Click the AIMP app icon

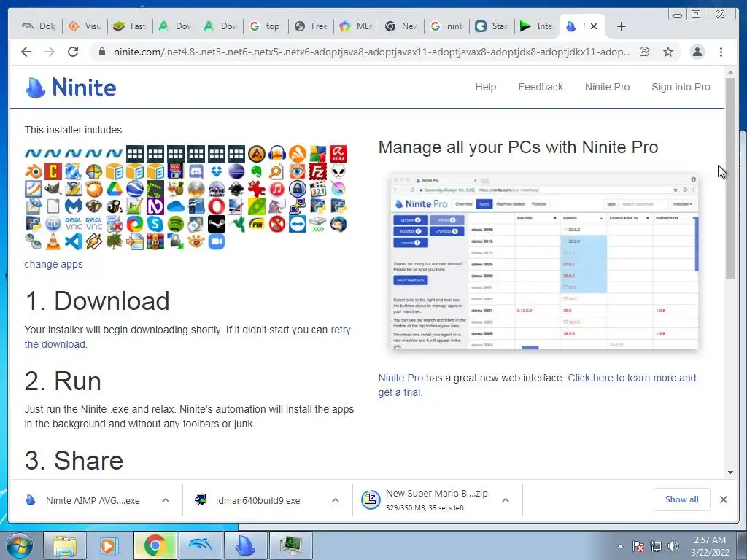click(257, 154)
